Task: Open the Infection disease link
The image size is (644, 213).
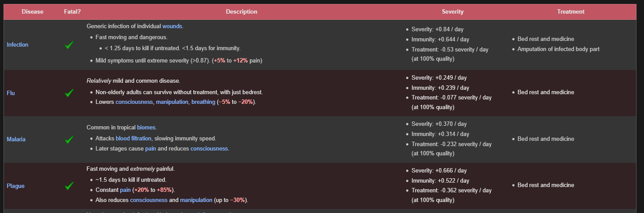Action: [18, 45]
